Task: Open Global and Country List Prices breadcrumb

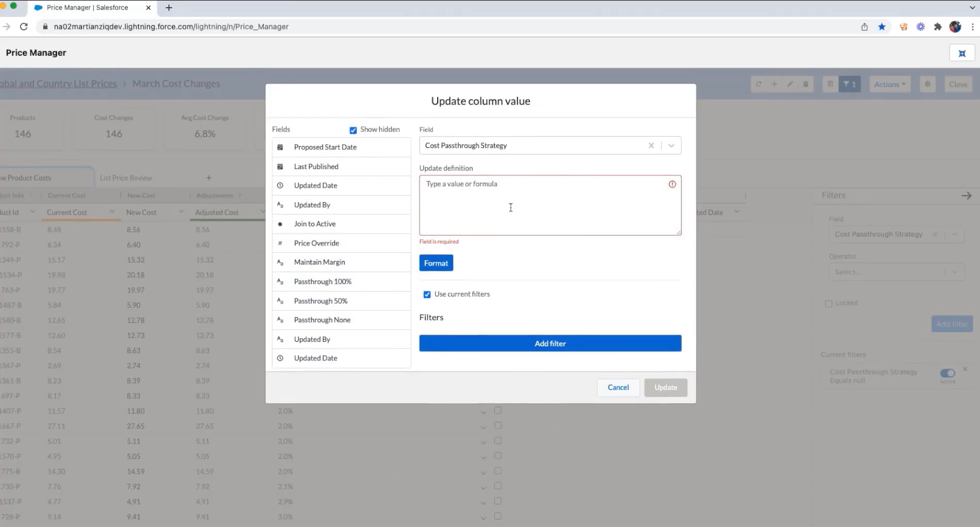Action: pos(58,84)
